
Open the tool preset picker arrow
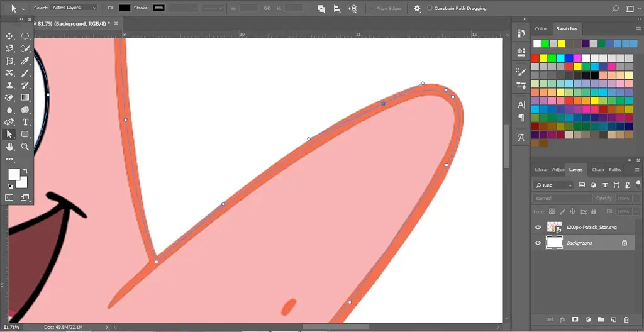(x=23, y=8)
